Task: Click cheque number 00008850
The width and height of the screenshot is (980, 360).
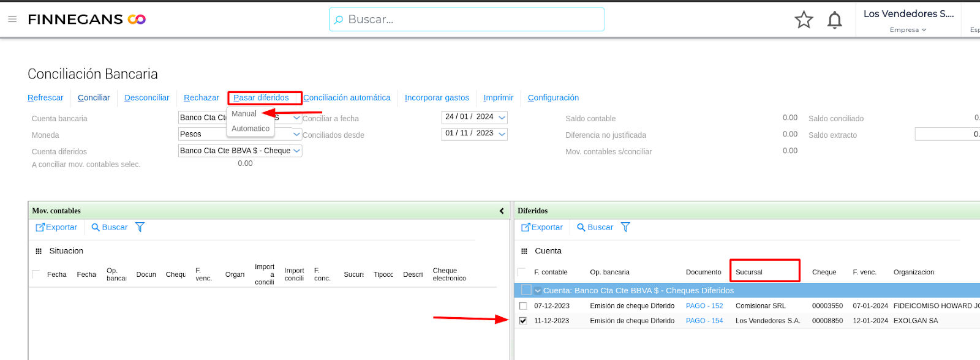Action: [x=827, y=320]
